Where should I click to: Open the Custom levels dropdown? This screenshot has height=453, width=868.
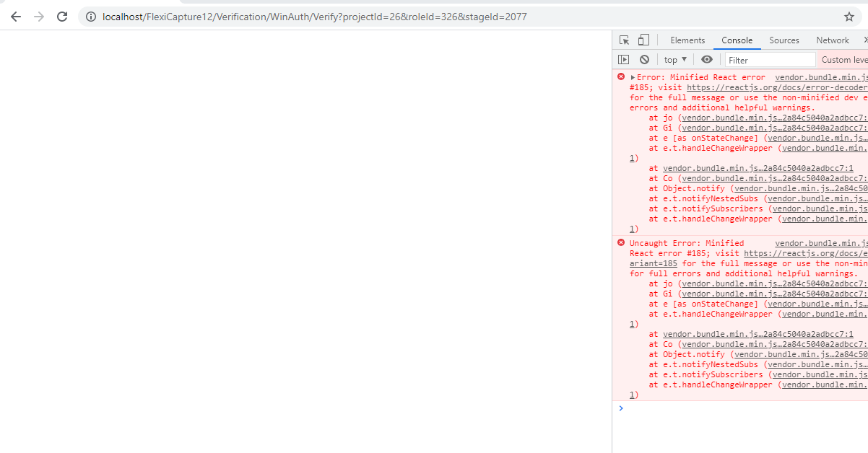pyautogui.click(x=844, y=60)
